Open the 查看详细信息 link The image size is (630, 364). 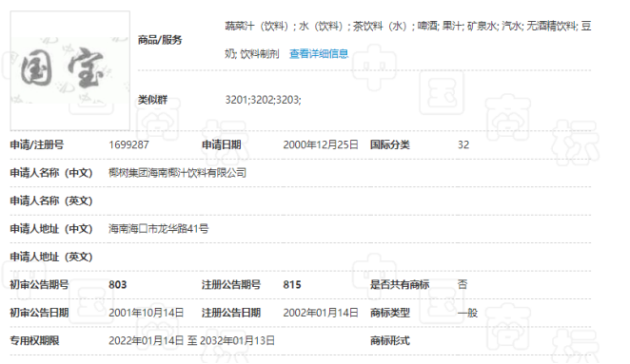pyautogui.click(x=319, y=54)
